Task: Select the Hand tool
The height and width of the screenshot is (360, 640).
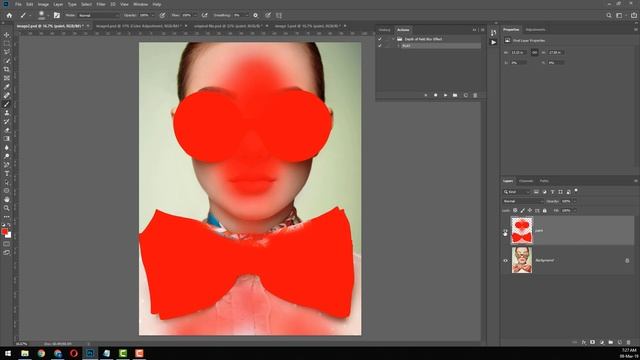Action: (x=7, y=200)
